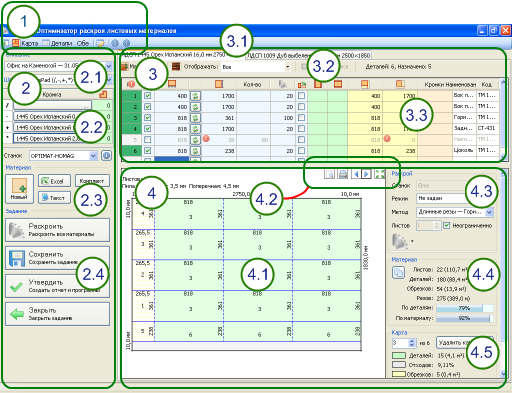Toggle fullscreen view of the cutting map

pos(379,174)
